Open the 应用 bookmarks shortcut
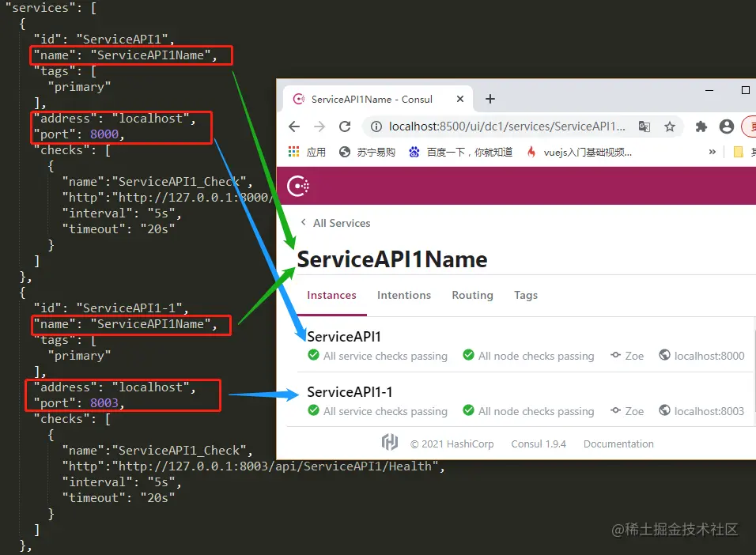 [316, 152]
